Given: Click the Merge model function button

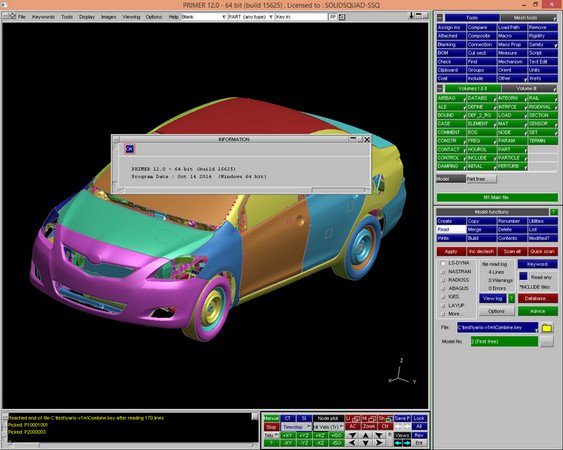Looking at the screenshot, I should pos(481,229).
